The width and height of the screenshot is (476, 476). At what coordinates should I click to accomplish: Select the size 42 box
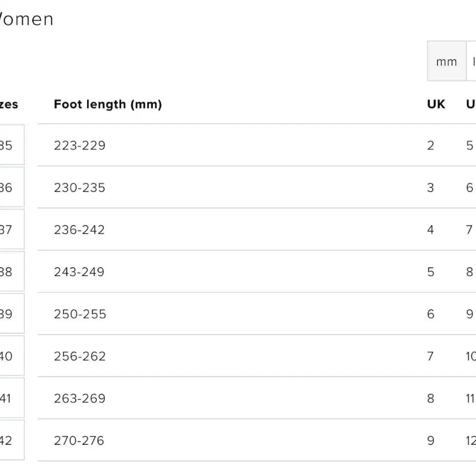[x=10, y=440]
